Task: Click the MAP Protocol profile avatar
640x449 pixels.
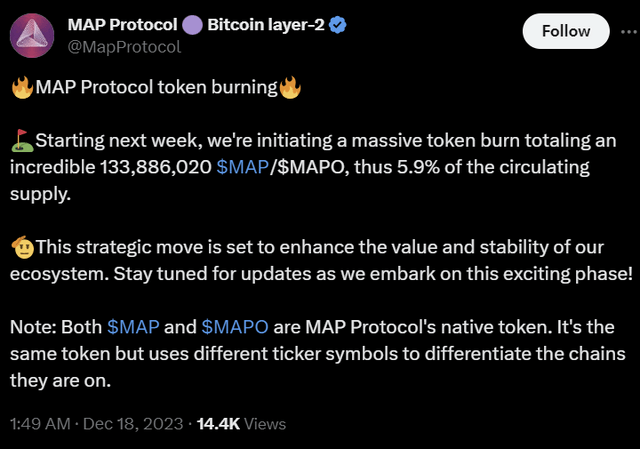Action: pos(32,34)
